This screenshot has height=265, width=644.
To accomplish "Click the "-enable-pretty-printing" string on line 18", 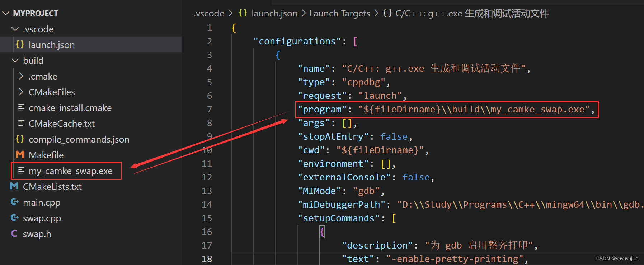I will coord(455,259).
